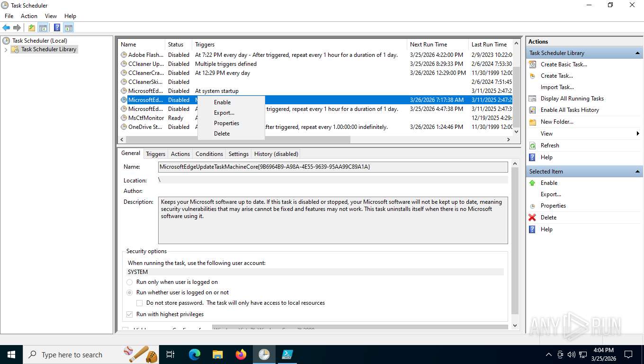Click Properties under Selected Item
This screenshot has width=644, height=364.
click(x=553, y=206)
